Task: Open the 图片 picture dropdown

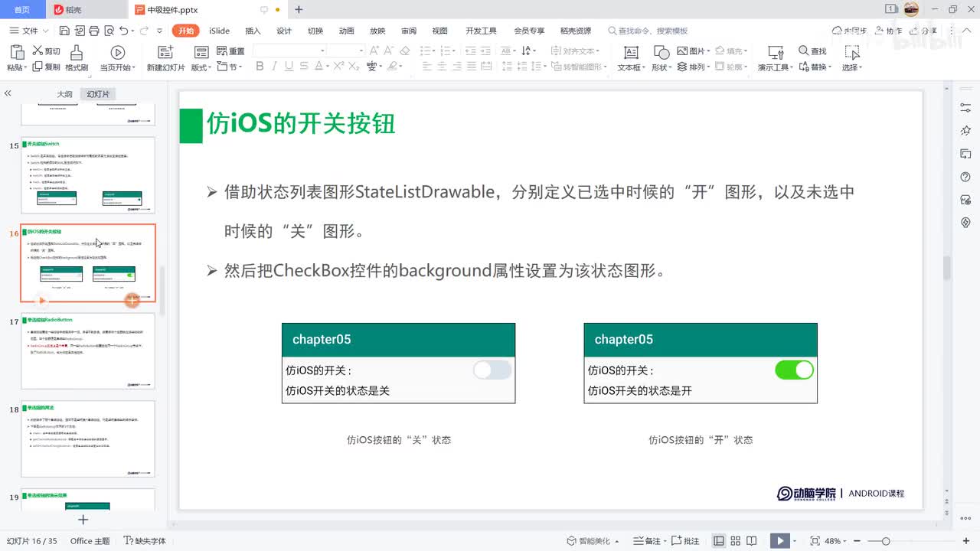Action: pyautogui.click(x=693, y=51)
